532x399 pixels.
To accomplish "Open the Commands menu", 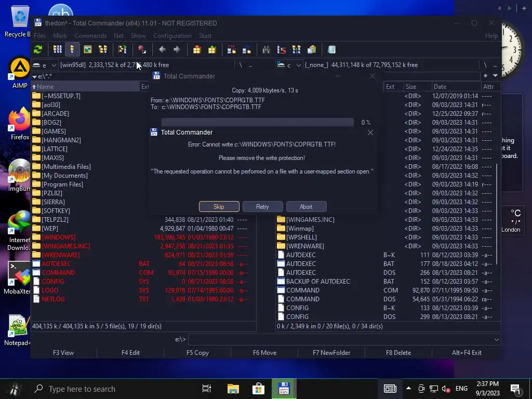I will point(90,36).
